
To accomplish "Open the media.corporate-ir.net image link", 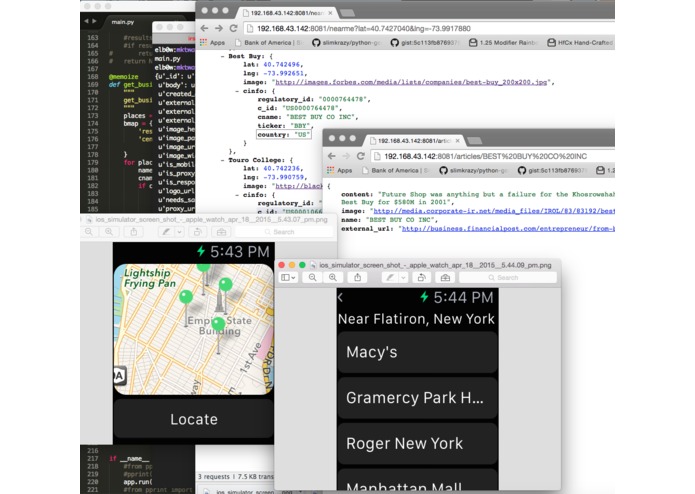I will point(494,211).
